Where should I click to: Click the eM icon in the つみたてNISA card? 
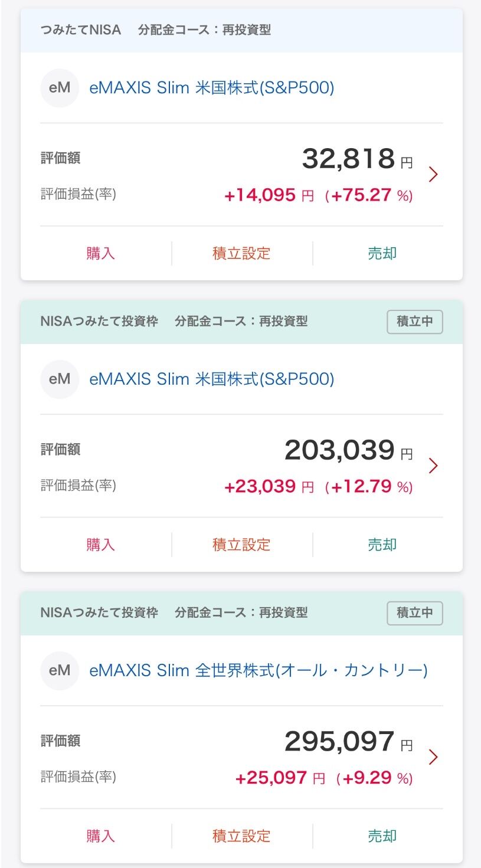click(60, 88)
